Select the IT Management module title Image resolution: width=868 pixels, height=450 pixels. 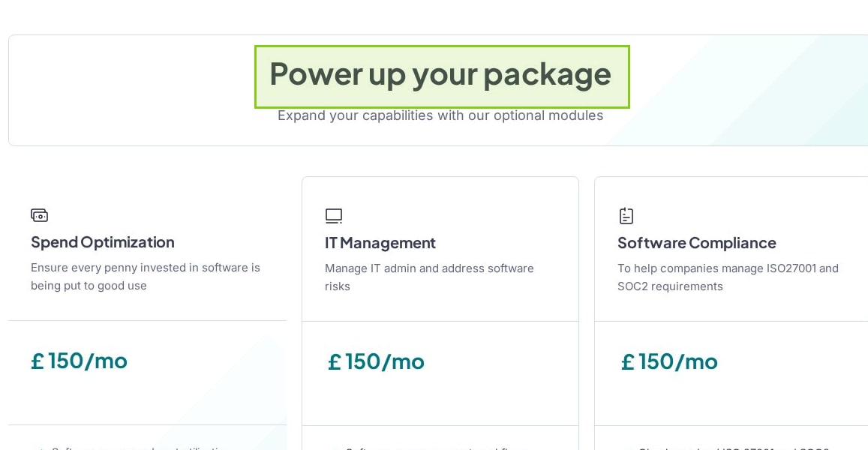point(380,243)
